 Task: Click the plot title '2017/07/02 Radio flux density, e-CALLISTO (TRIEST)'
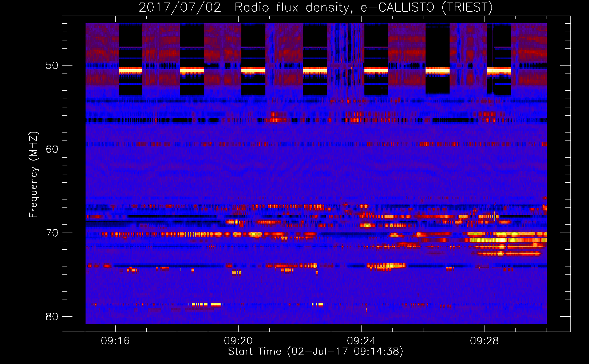point(316,7)
